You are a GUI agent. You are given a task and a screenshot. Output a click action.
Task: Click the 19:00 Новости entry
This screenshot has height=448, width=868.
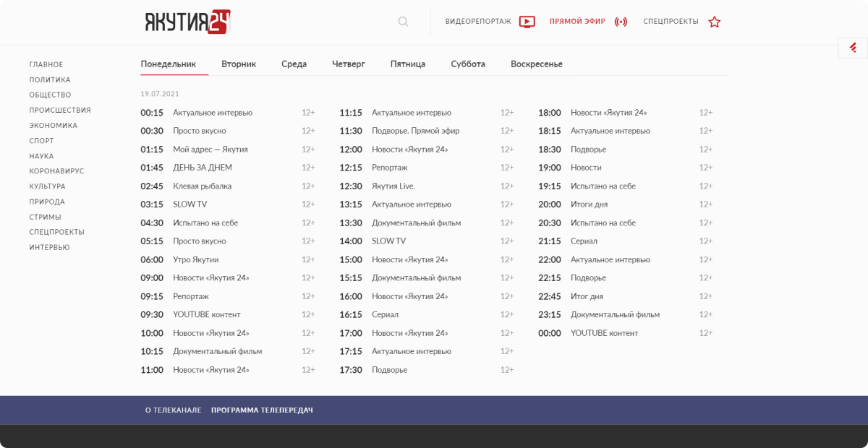pyautogui.click(x=626, y=168)
